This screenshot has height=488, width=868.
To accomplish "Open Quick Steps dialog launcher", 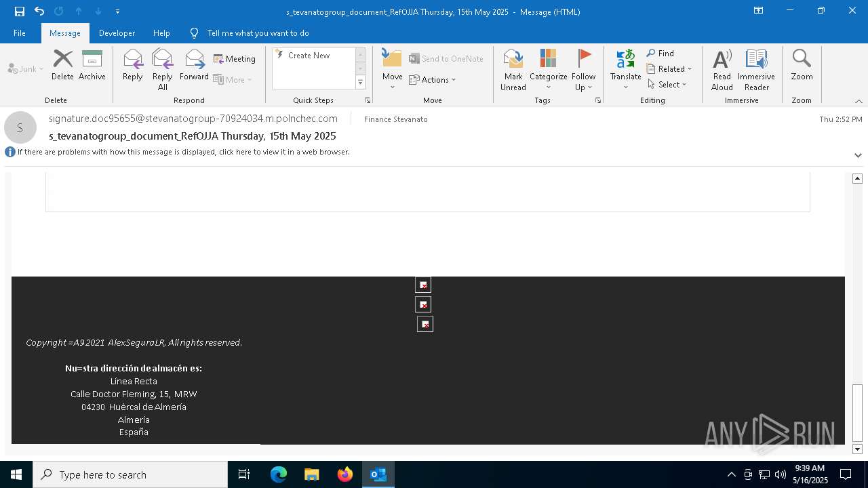I will coord(368,100).
